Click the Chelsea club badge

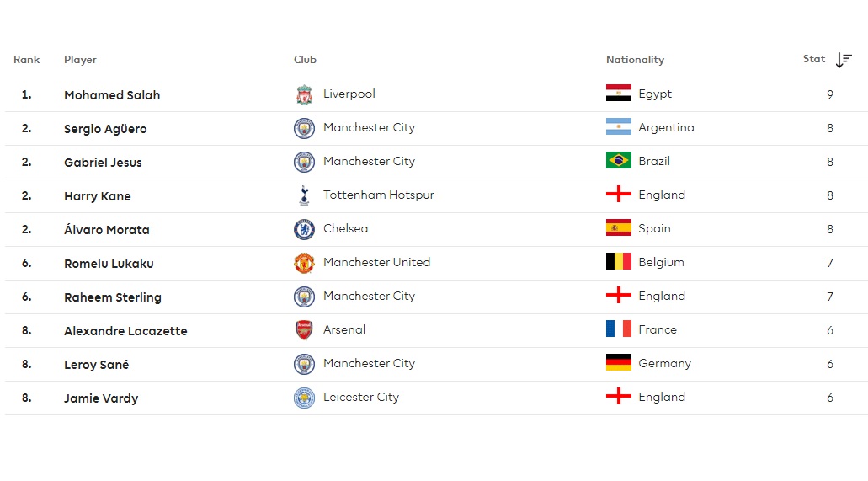pos(304,229)
